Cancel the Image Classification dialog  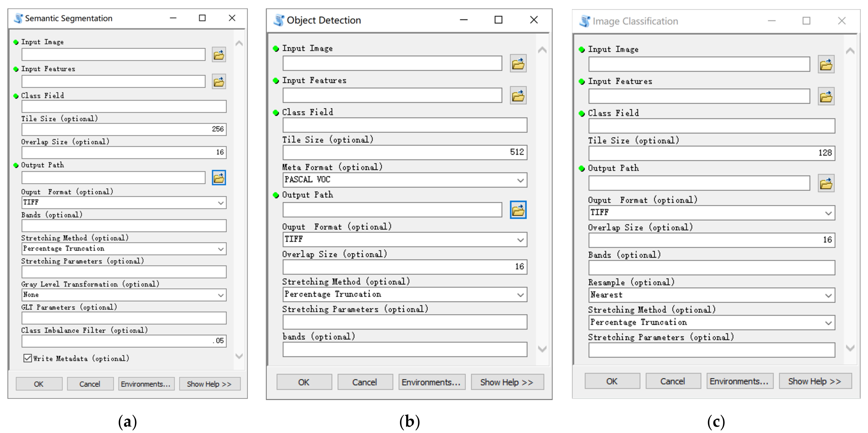point(673,381)
